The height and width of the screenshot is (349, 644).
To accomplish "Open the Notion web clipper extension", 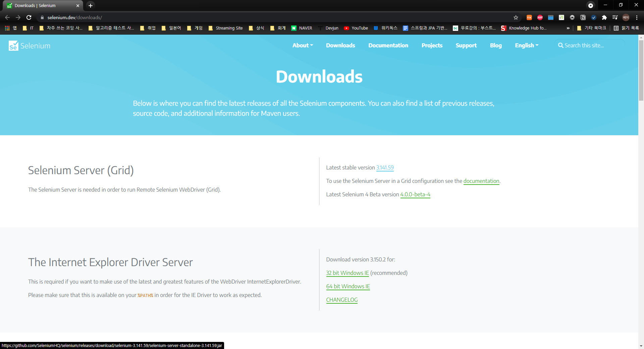I will point(583,17).
